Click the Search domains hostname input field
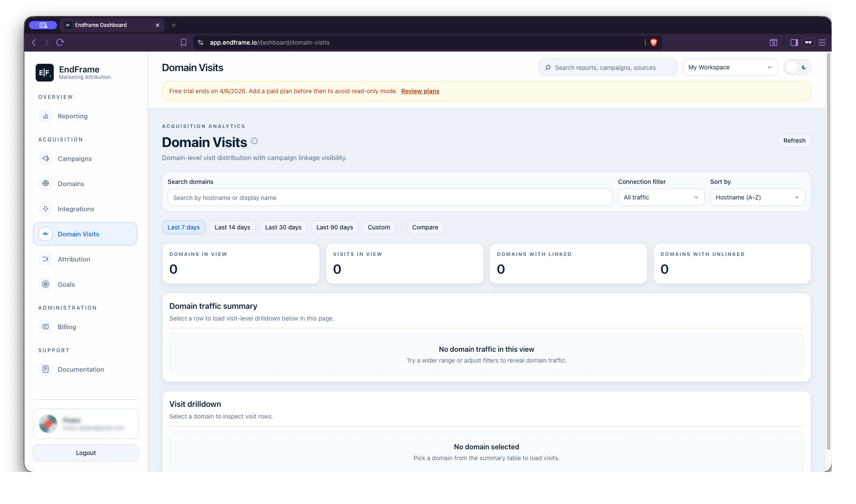Image resolution: width=856 pixels, height=504 pixels. (389, 197)
